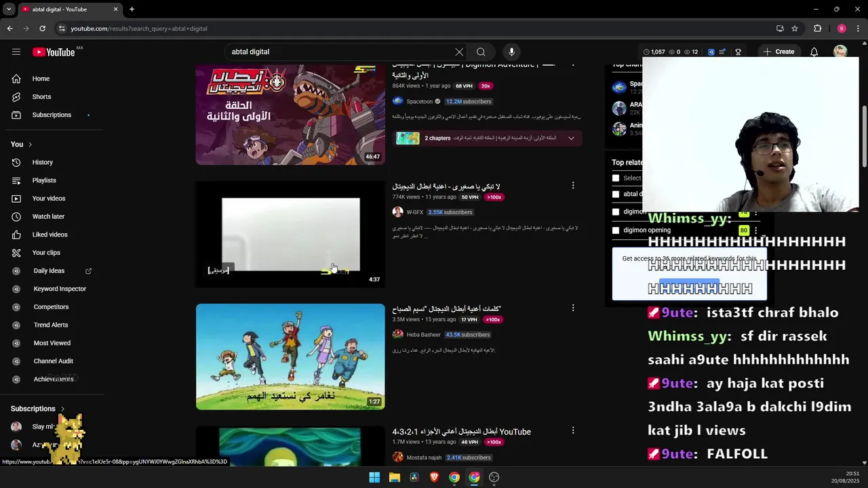Open the browser extensions puzzle icon
Image resolution: width=868 pixels, height=488 pixels.
point(817,28)
